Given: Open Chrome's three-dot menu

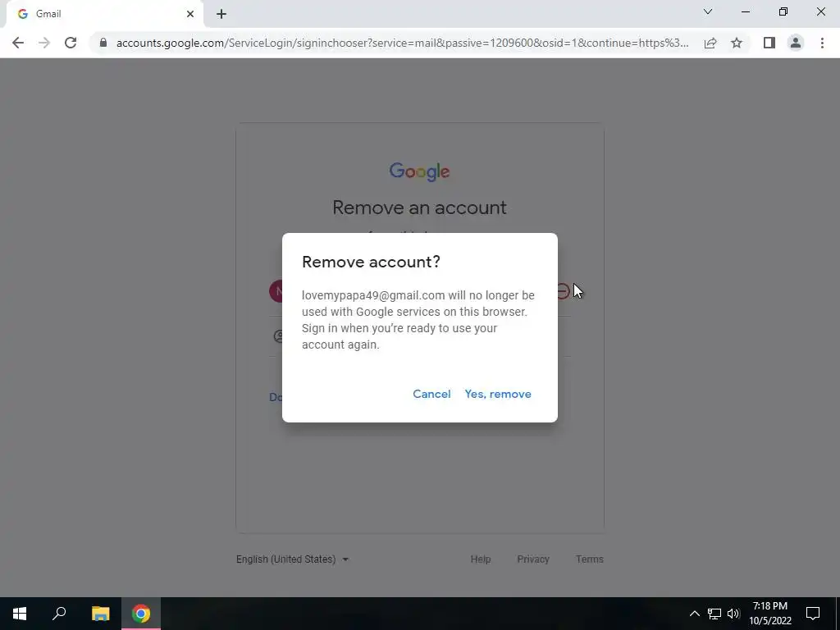Looking at the screenshot, I should pyautogui.click(x=822, y=43).
